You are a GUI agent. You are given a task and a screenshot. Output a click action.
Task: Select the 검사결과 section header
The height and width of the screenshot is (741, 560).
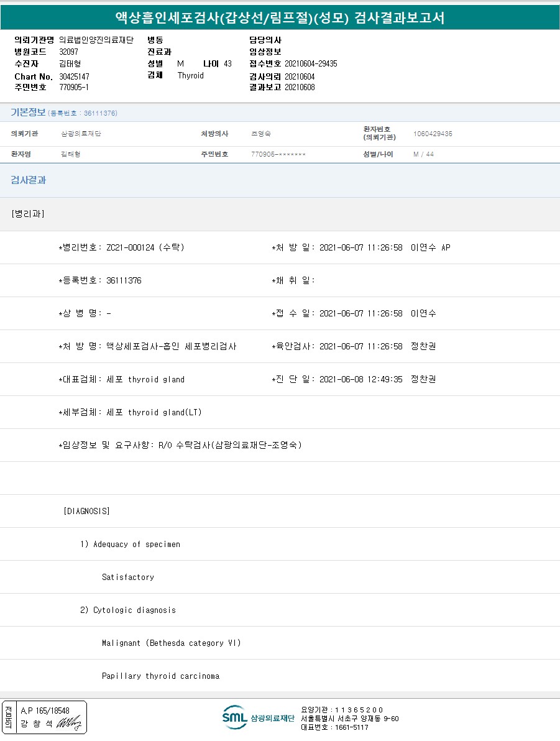(x=29, y=180)
